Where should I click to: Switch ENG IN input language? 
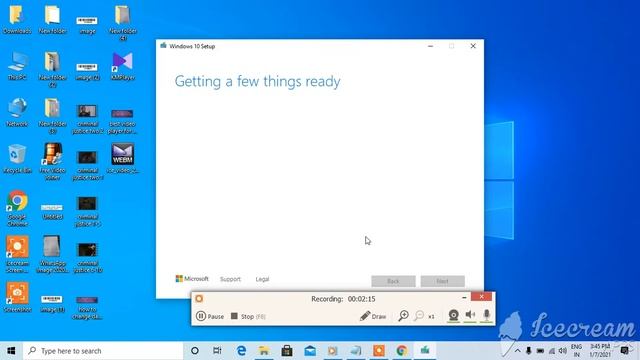click(x=576, y=351)
